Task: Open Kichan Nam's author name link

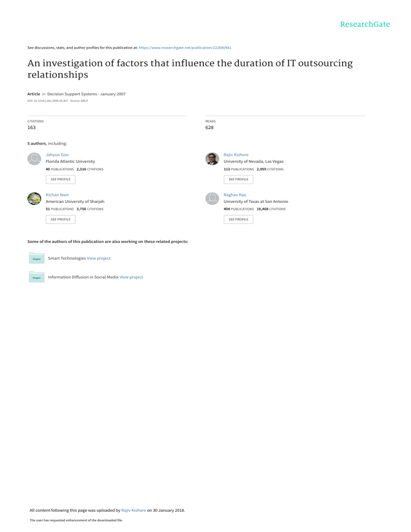Action: [57, 195]
